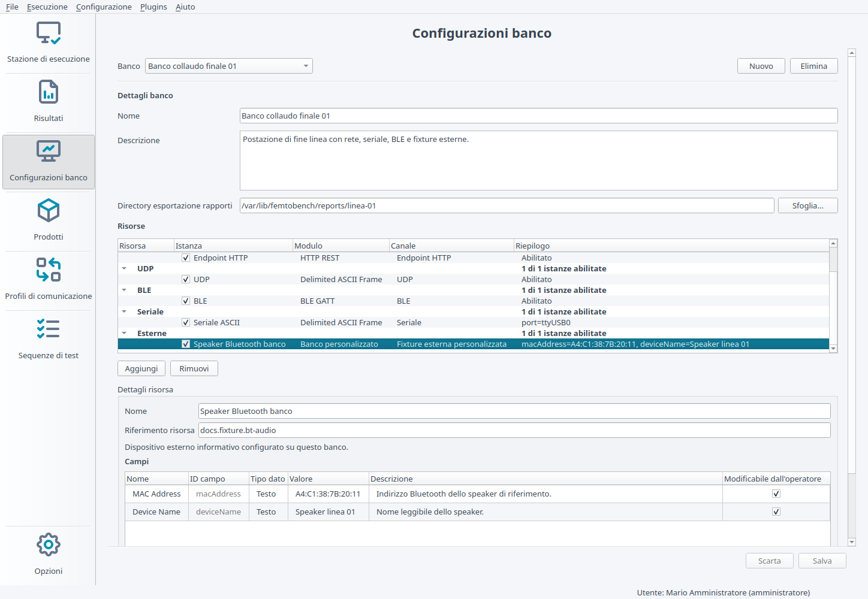Open the Risultati report icon
Viewport: 868px width, 599px height.
pos(49,92)
